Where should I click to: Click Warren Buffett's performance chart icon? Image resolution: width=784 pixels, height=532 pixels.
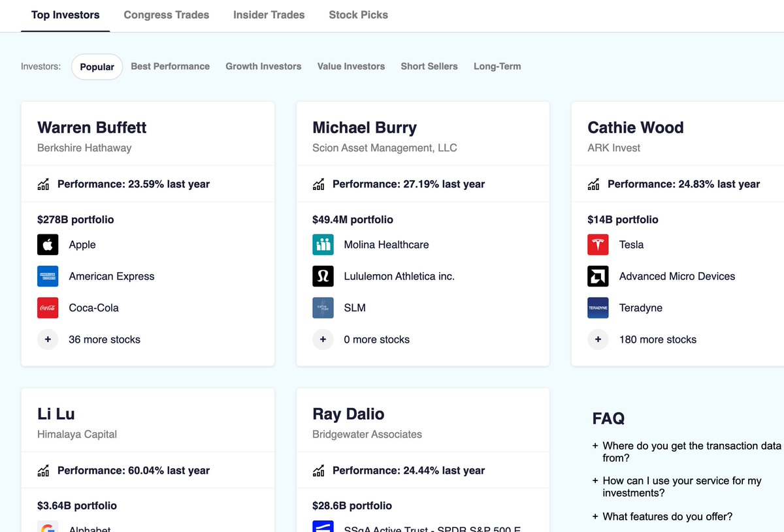click(x=43, y=185)
